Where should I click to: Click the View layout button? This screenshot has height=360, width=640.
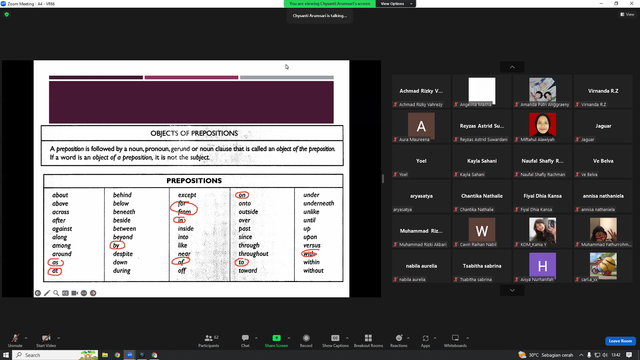coord(627,14)
